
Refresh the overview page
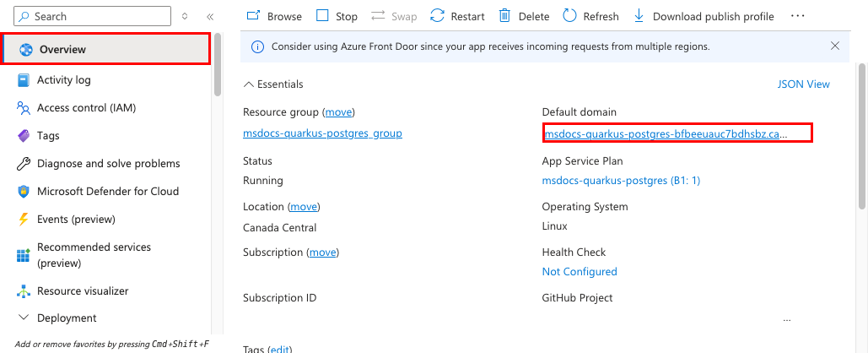(590, 16)
